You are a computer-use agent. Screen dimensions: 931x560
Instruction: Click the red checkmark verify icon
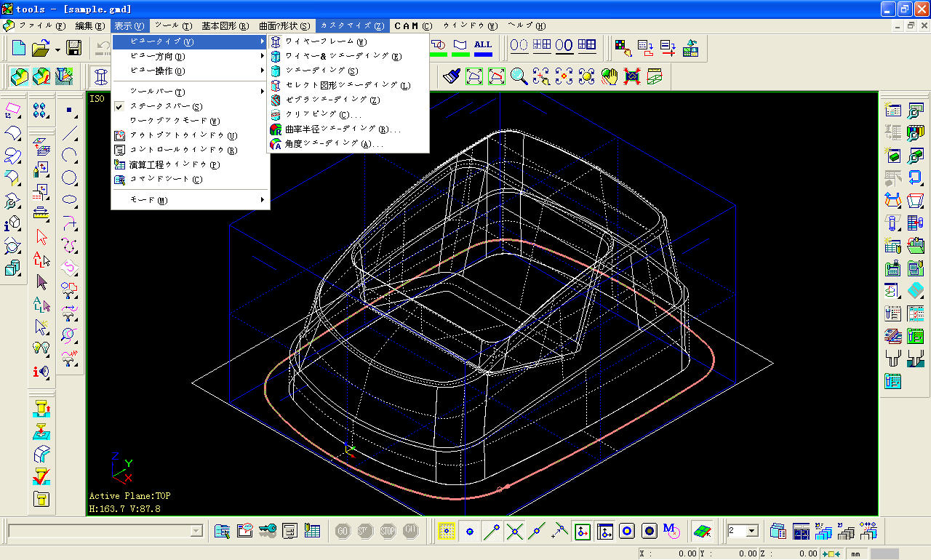41,477
